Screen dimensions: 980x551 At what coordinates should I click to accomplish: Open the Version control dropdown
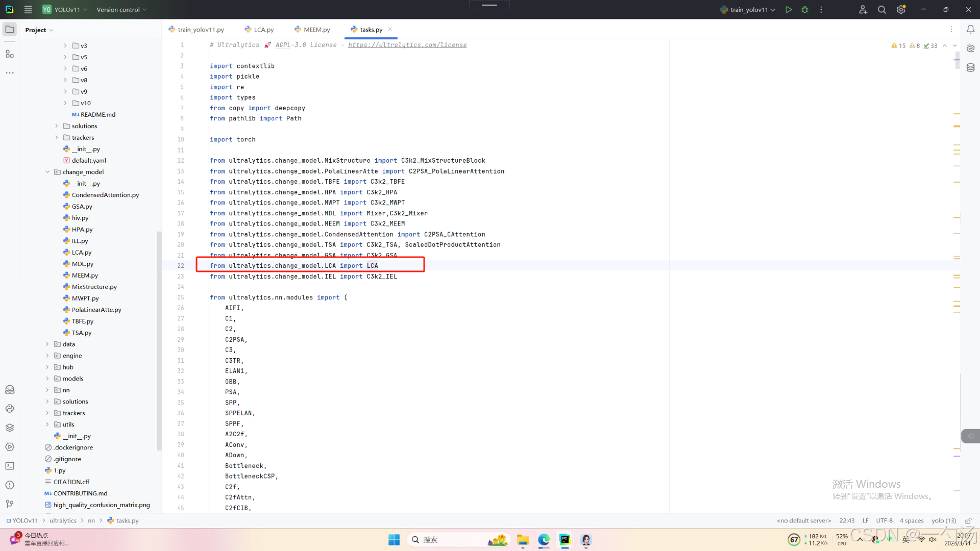[x=121, y=10]
